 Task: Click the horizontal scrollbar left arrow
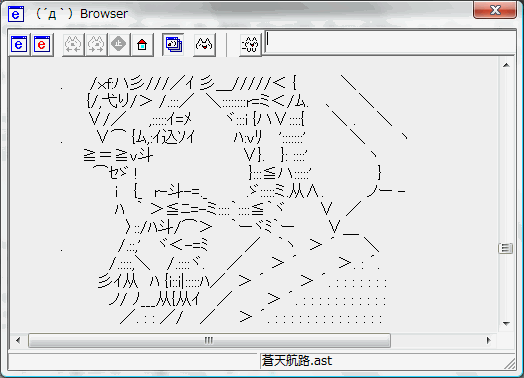(18, 340)
